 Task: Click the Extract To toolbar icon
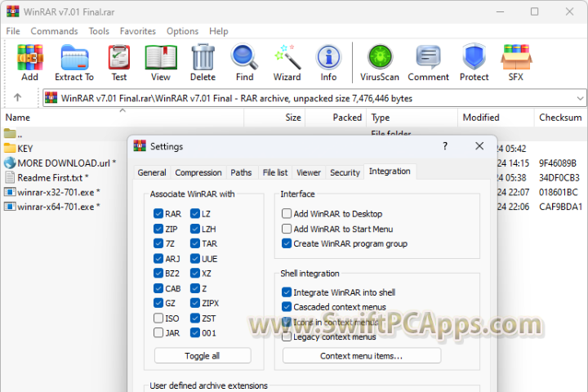click(74, 58)
